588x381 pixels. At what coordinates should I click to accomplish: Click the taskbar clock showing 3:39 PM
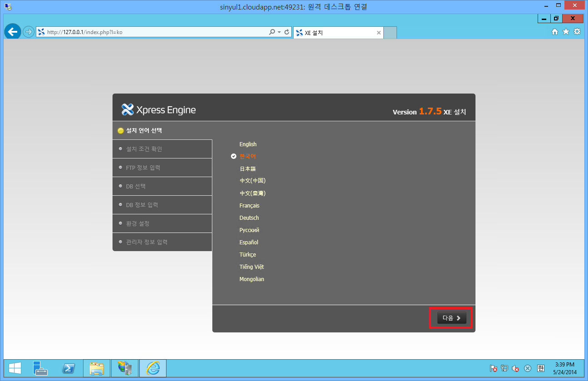(564, 368)
